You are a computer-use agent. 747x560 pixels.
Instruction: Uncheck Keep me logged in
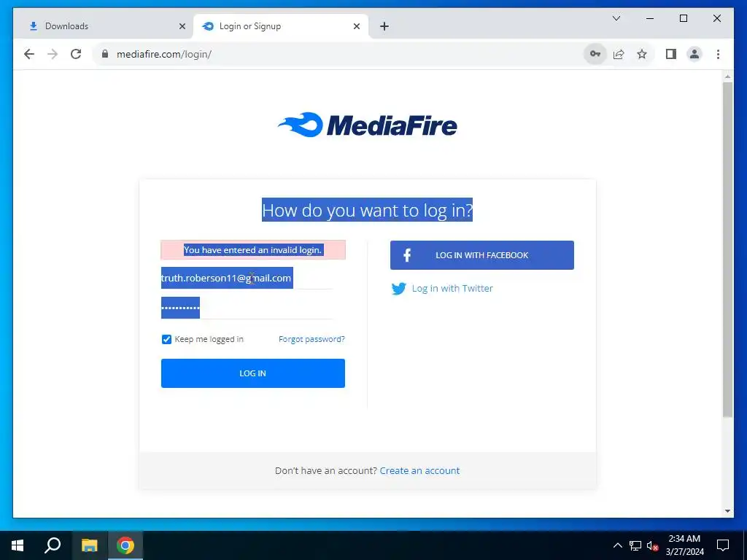[x=166, y=339]
